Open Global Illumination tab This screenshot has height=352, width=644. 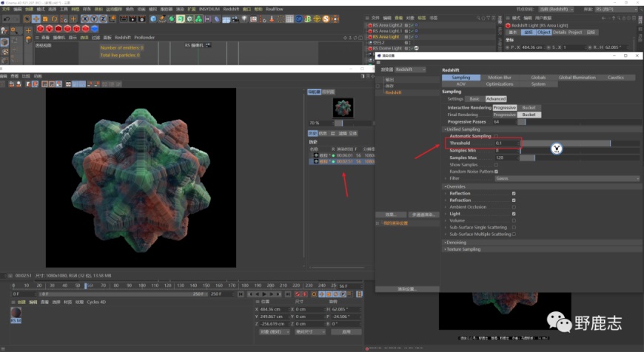(577, 78)
